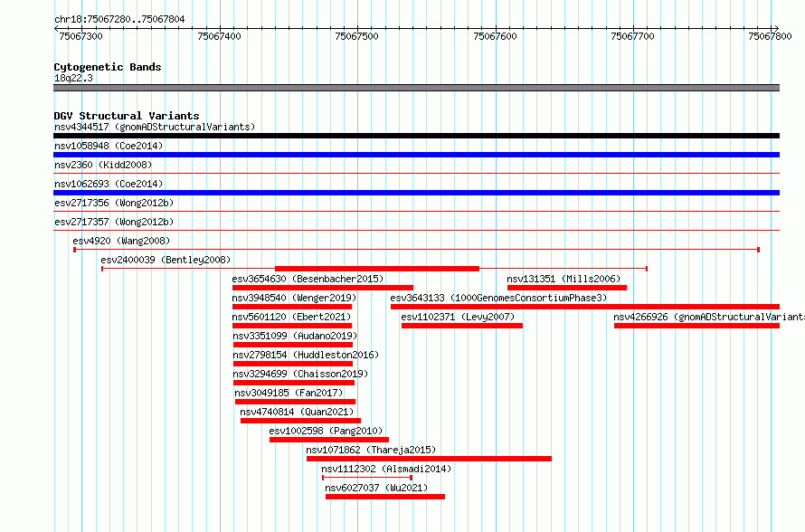Select the black nsv4344517 variant bar

click(x=416, y=136)
